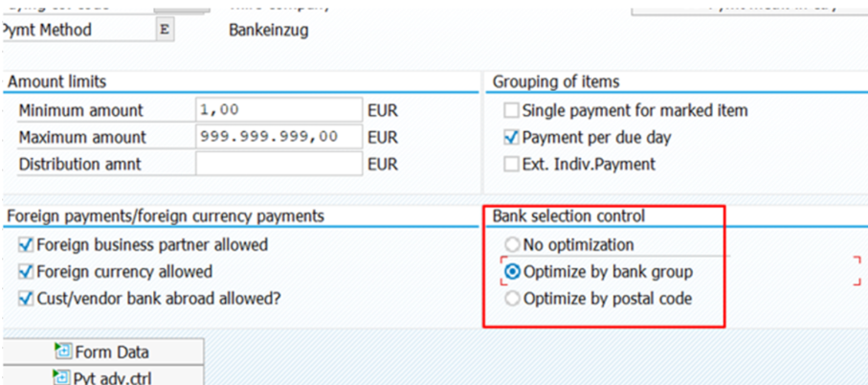Image resolution: width=868 pixels, height=385 pixels.
Task: Click the Minimum amount field
Action: pyautogui.click(x=279, y=110)
